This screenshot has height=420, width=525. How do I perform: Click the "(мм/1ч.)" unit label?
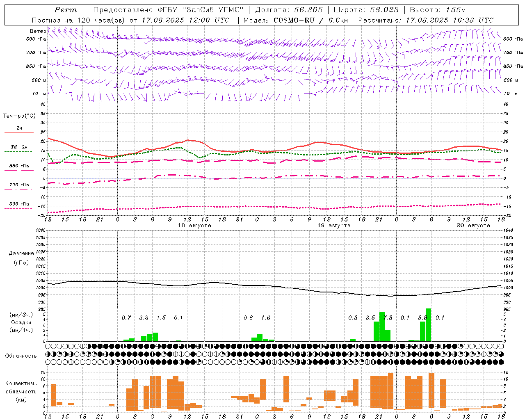pyautogui.click(x=21, y=330)
